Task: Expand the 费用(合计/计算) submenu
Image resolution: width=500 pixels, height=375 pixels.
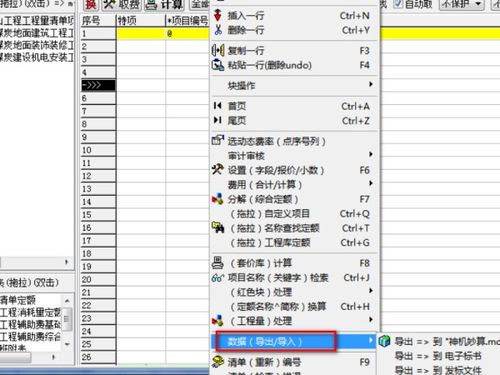Action: point(293,184)
